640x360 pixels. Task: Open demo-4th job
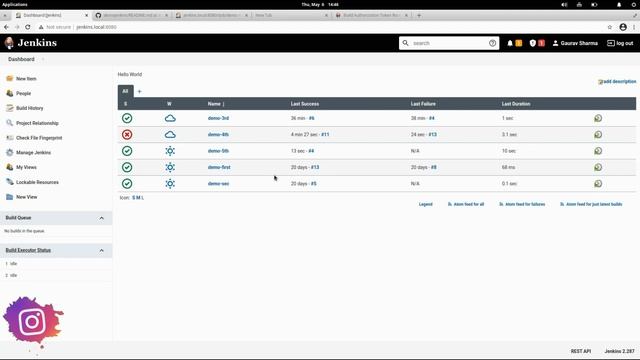click(x=218, y=134)
